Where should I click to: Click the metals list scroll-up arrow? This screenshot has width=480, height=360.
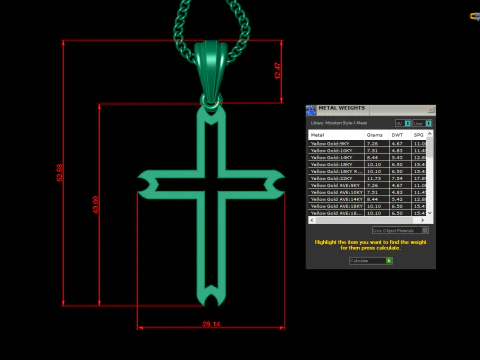click(x=430, y=134)
